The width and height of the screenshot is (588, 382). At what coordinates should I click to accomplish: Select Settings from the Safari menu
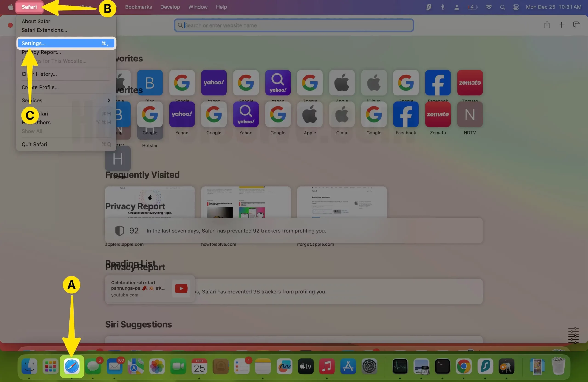pos(66,43)
